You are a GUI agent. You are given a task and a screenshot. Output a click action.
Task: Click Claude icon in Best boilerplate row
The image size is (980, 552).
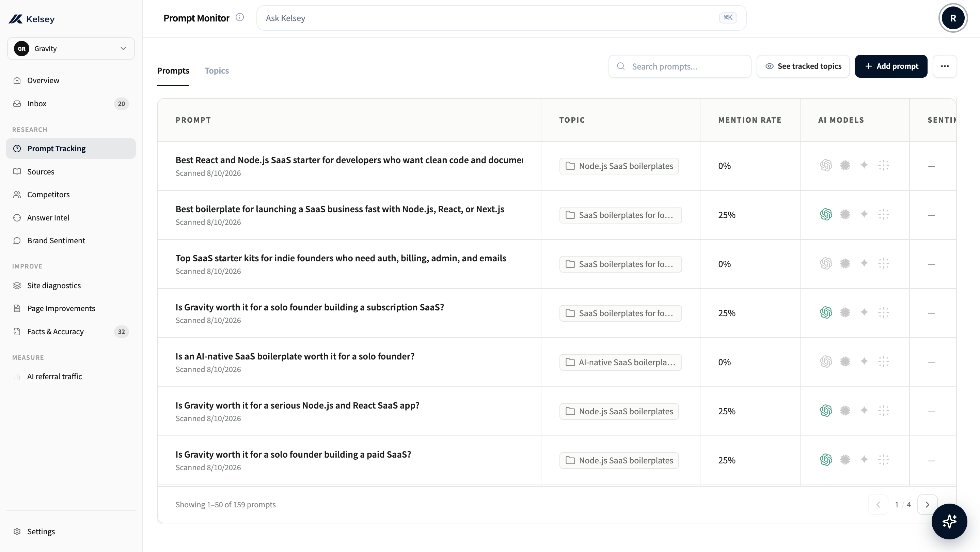click(845, 214)
